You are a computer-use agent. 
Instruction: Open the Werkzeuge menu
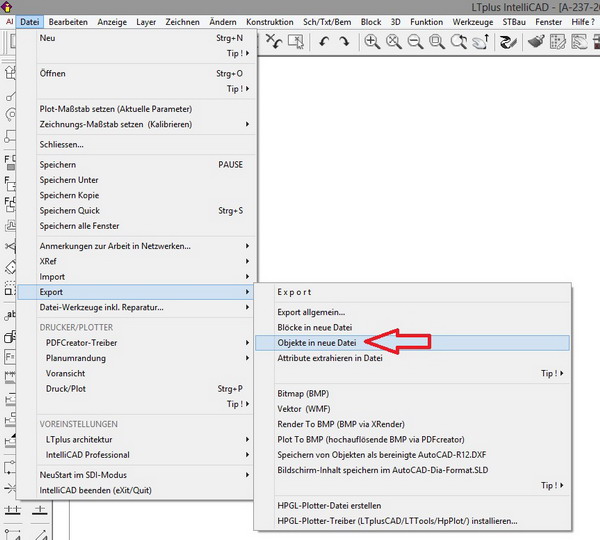coord(473,22)
